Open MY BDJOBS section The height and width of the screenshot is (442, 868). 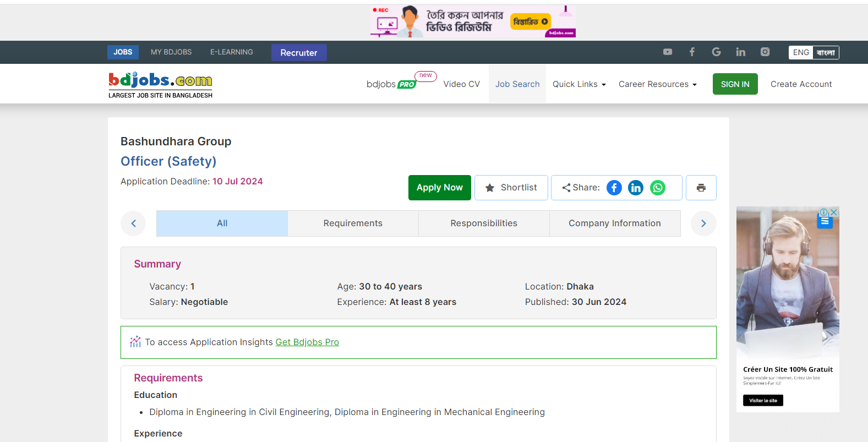pos(171,52)
